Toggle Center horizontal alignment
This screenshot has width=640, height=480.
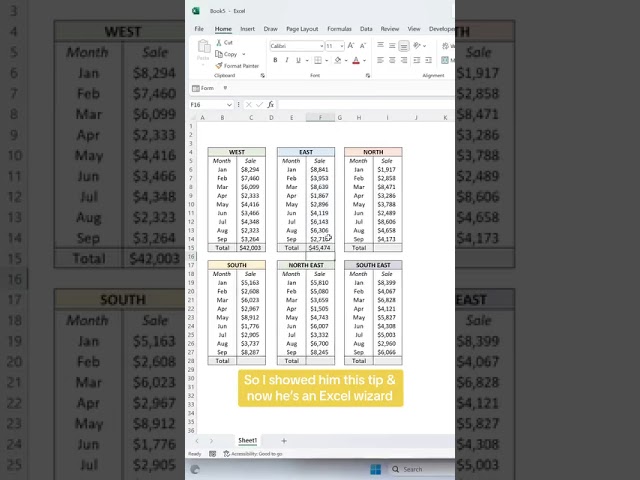click(392, 60)
